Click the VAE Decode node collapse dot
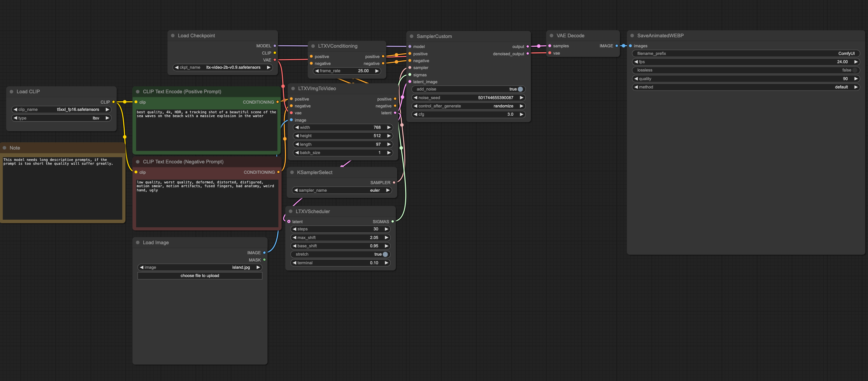This screenshot has height=381, width=868. [552, 36]
